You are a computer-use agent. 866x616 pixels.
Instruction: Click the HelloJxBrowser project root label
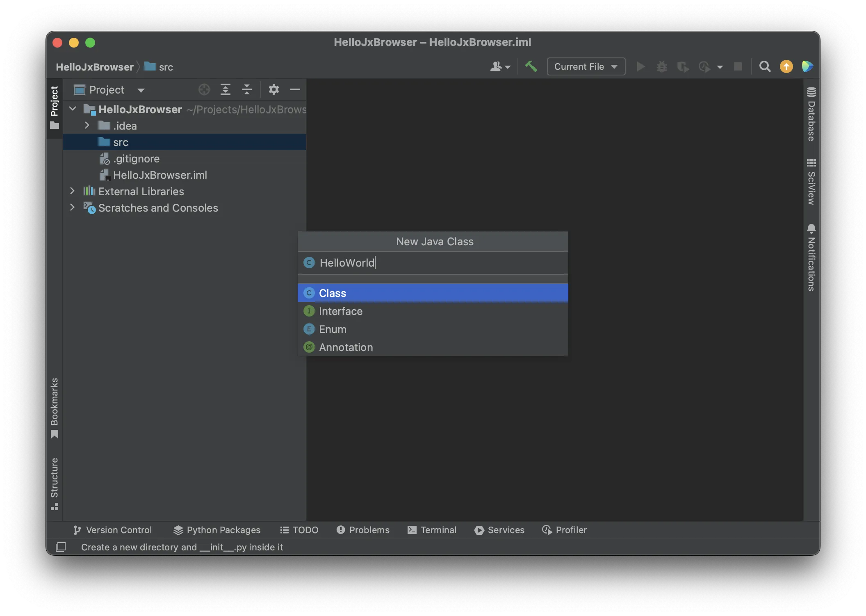[140, 110]
